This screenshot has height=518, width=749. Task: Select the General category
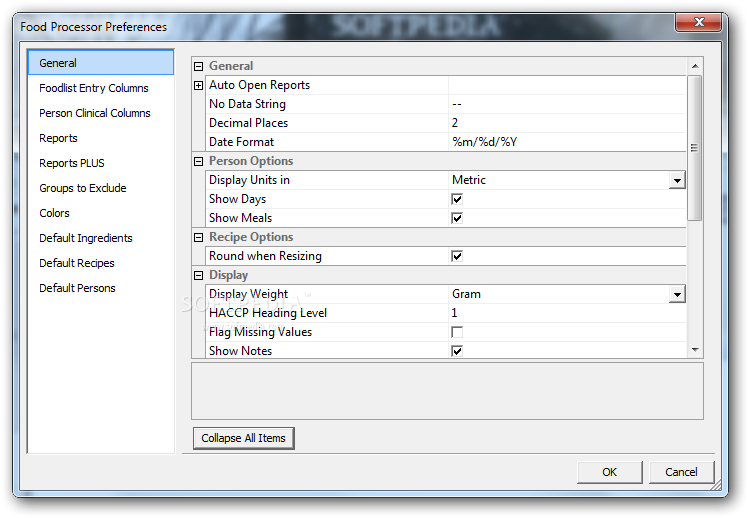tap(101, 63)
